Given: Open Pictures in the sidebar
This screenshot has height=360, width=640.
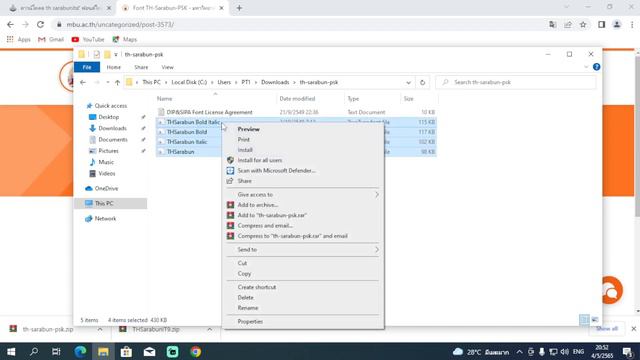Looking at the screenshot, I should tap(108, 151).
